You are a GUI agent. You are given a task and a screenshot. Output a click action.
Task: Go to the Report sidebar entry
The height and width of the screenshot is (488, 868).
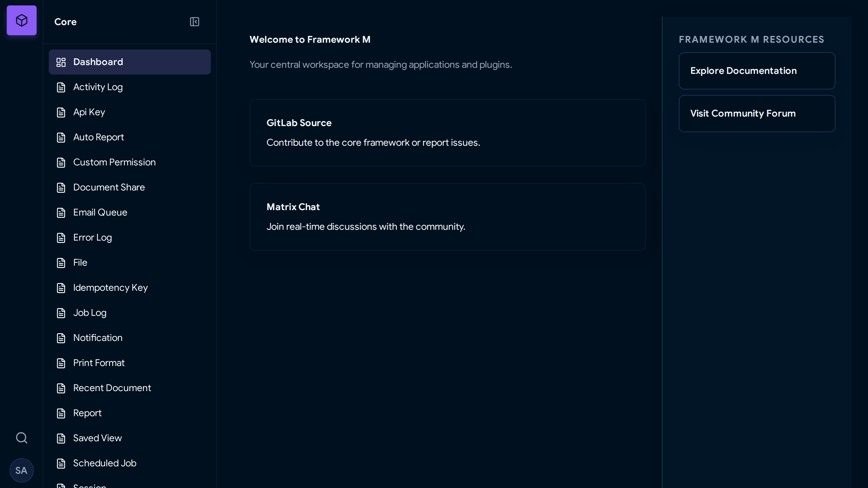[130, 413]
